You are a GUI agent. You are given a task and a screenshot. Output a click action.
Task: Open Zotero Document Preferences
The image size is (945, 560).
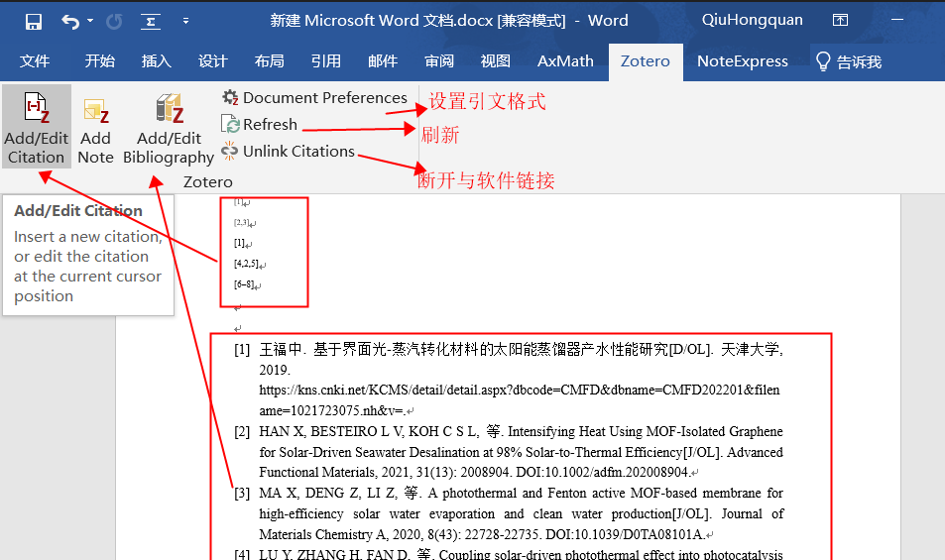point(314,97)
